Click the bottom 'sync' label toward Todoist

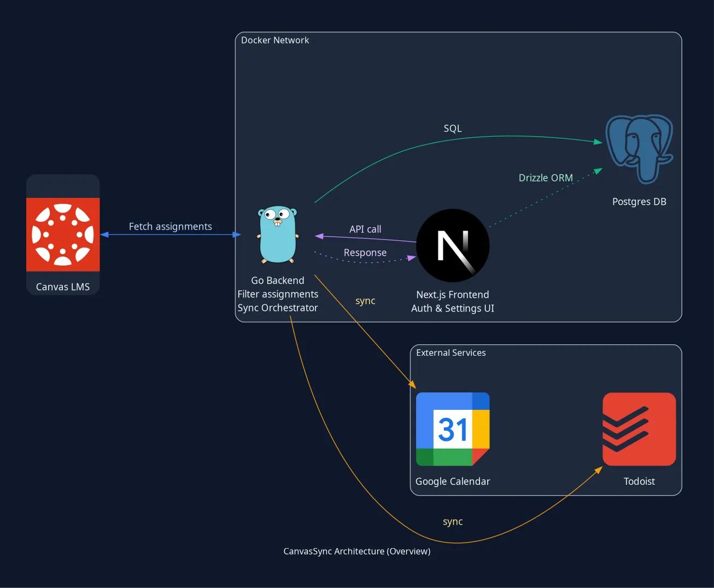tap(453, 521)
